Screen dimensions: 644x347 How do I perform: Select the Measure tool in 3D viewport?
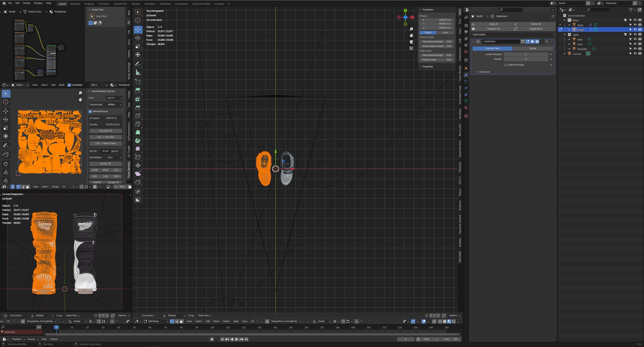(138, 72)
